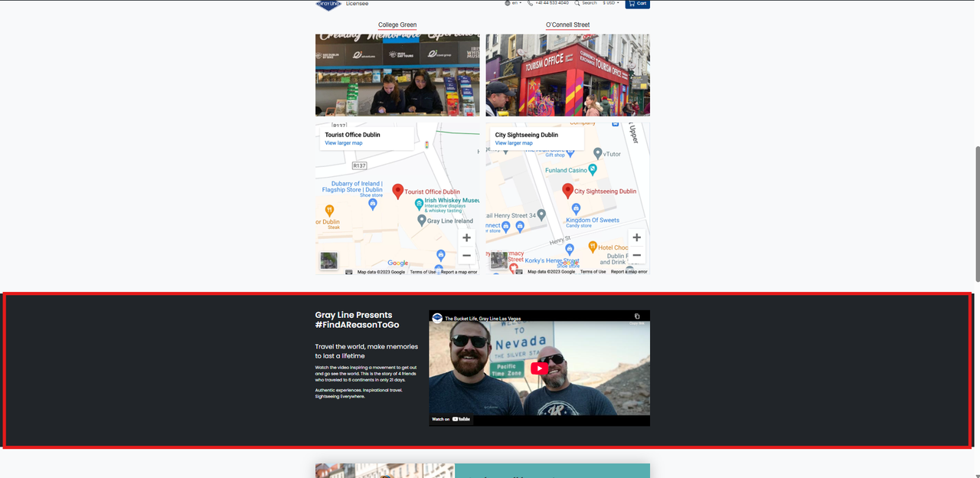The height and width of the screenshot is (478, 980).
Task: Play the Bucket Life YouTube video
Action: pyautogui.click(x=539, y=368)
